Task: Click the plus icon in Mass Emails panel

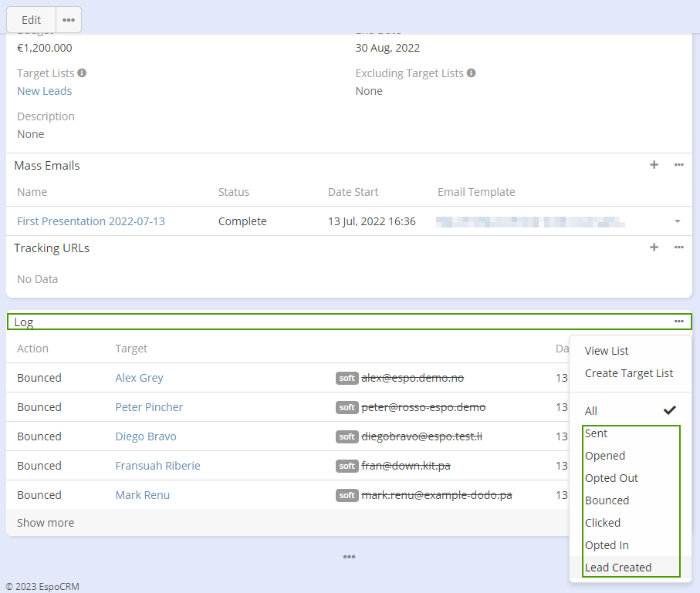Action: [x=654, y=165]
